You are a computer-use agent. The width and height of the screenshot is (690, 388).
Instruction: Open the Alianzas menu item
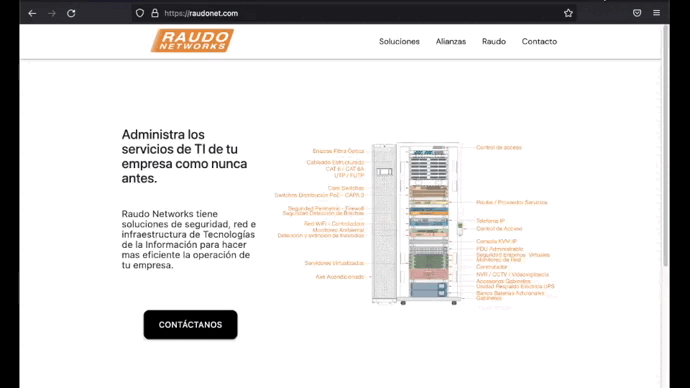coord(451,41)
